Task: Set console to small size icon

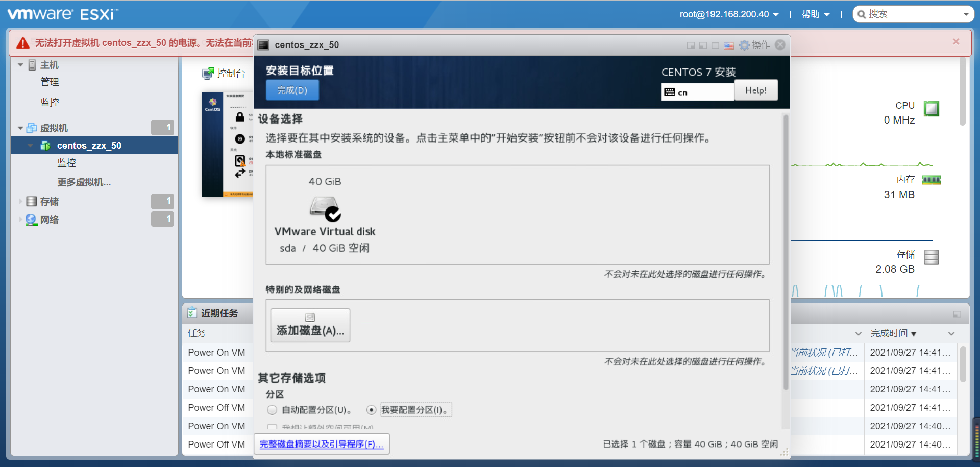Action: 691,45
